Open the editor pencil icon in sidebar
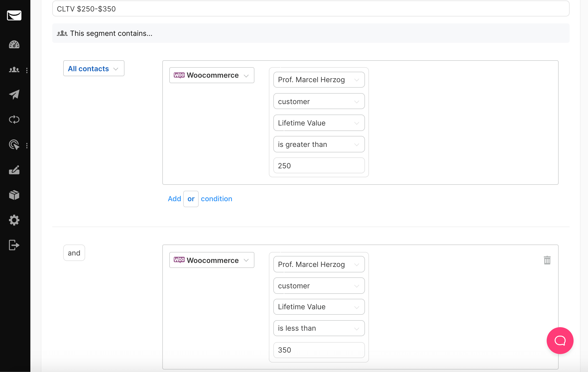 click(x=14, y=170)
